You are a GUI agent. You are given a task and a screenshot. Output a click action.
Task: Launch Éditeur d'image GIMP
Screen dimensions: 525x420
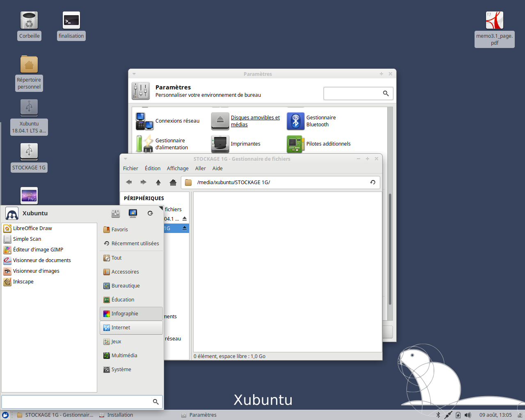click(x=50, y=250)
